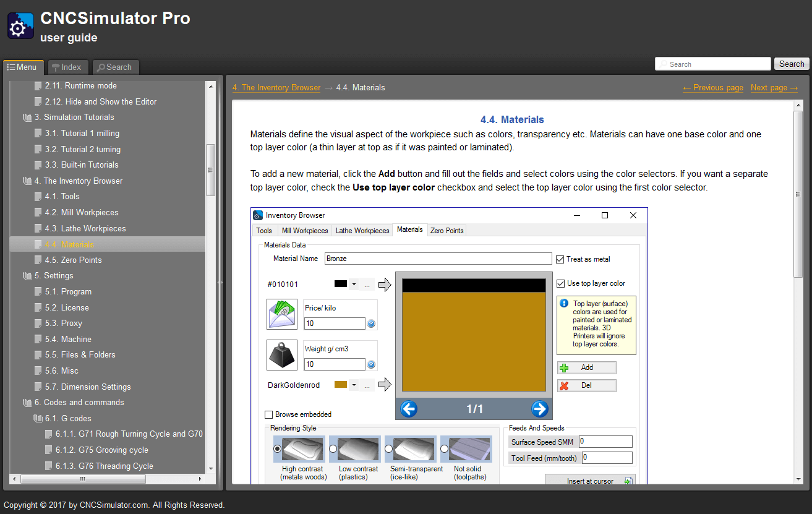Click the Search button at top right
The image size is (812, 514).
[792, 64]
